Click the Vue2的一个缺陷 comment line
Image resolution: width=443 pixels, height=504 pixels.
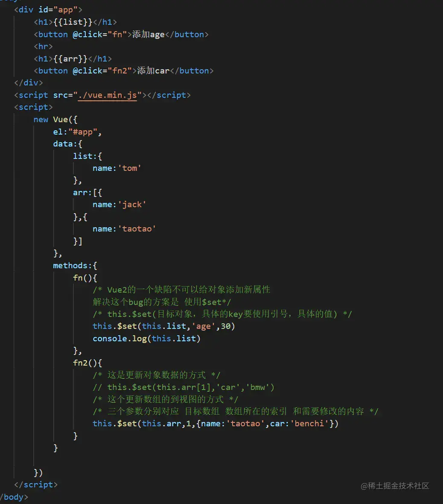181,290
